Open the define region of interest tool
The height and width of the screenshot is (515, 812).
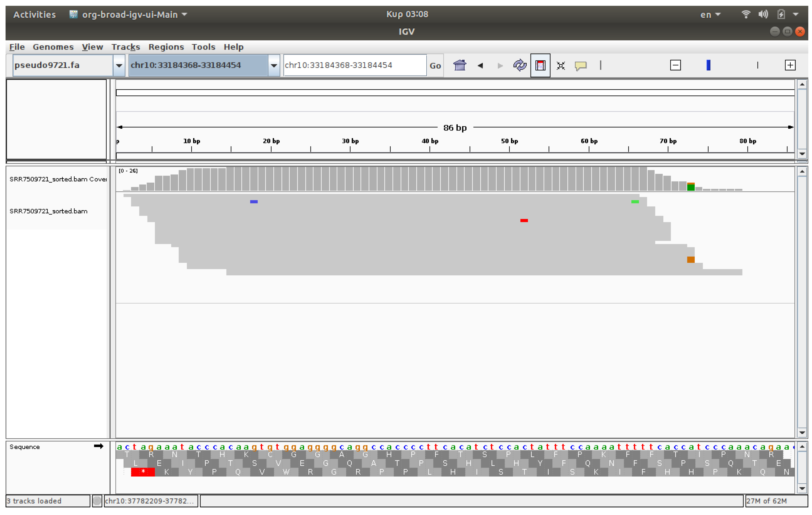click(540, 65)
